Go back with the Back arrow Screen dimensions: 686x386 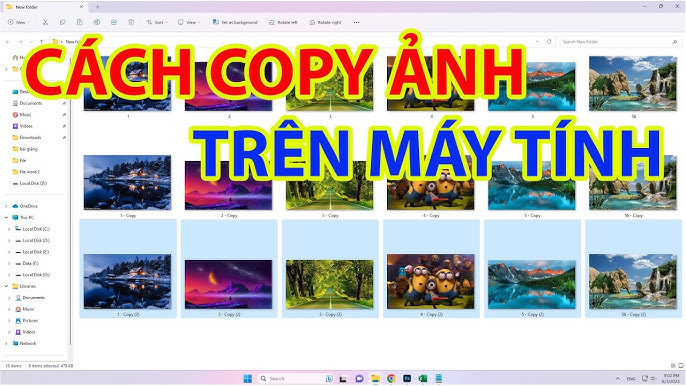click(x=8, y=42)
